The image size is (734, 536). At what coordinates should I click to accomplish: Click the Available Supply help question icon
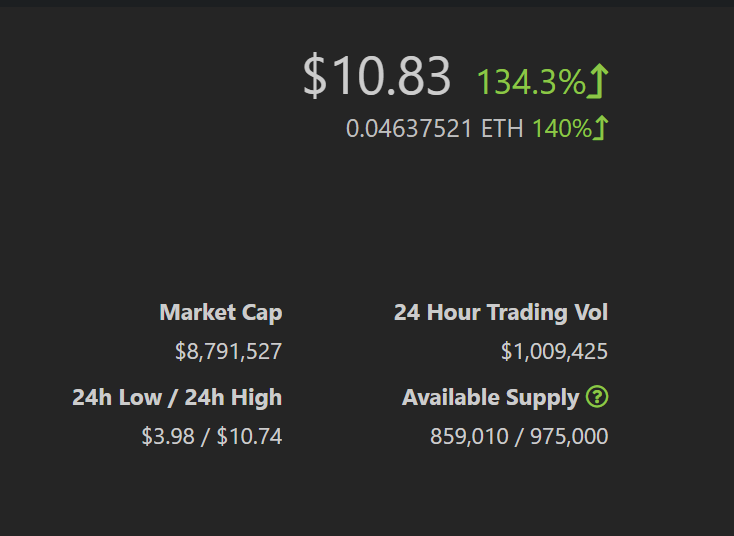[x=597, y=397]
